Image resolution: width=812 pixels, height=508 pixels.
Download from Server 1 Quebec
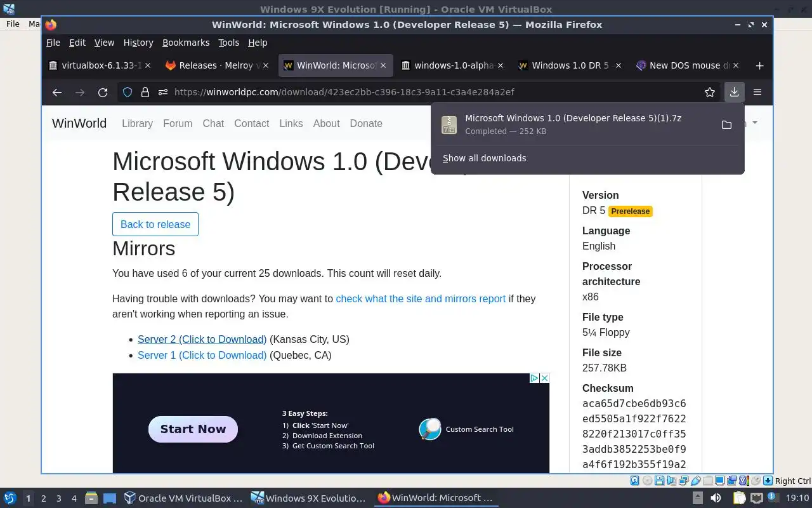[202, 355]
